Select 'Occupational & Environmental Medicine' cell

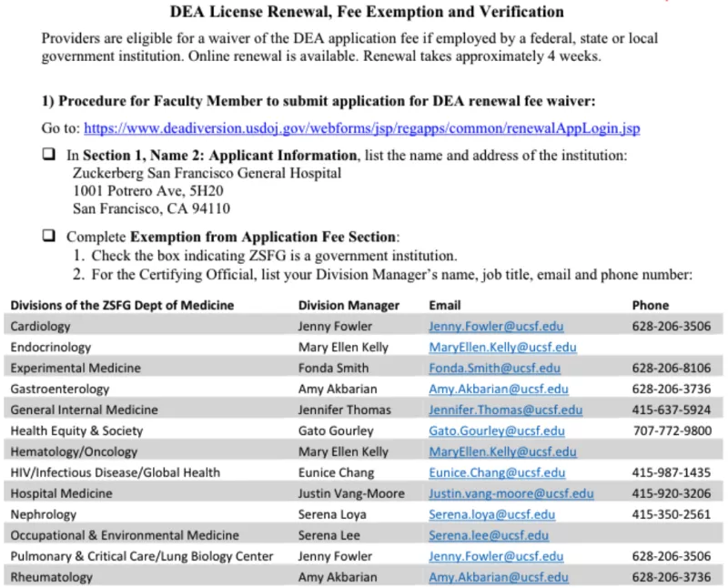pos(125,535)
